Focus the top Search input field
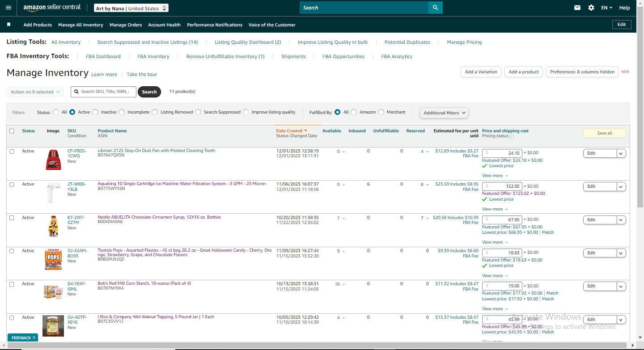The height and width of the screenshot is (350, 644). (364, 8)
